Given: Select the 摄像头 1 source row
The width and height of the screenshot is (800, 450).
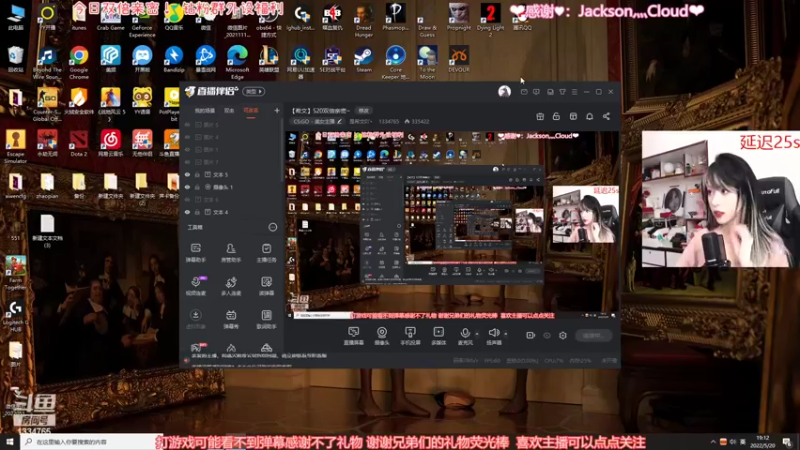Looking at the screenshot, I should click(x=232, y=187).
